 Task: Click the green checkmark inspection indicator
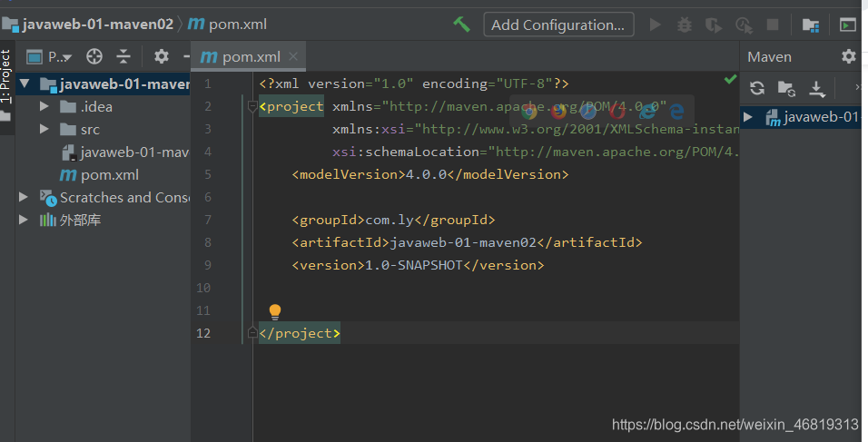tap(730, 79)
